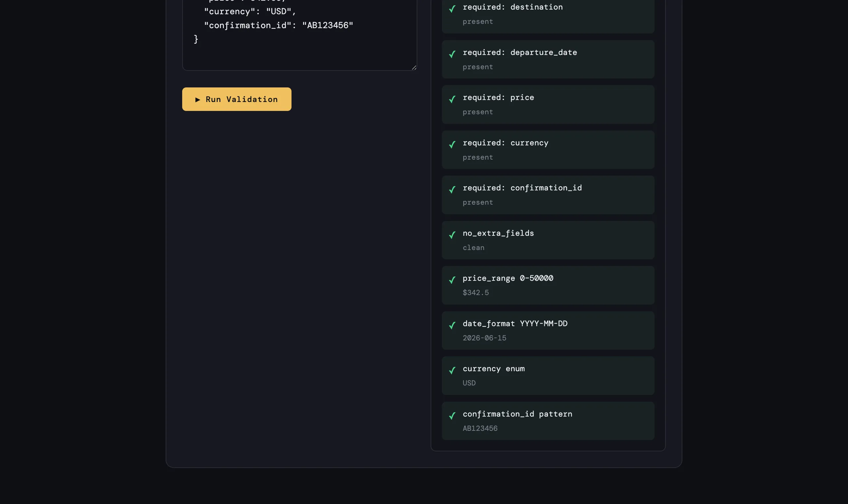Click the play triangle inside Run Validation
Screen dimensions: 848x504
[x=198, y=99]
